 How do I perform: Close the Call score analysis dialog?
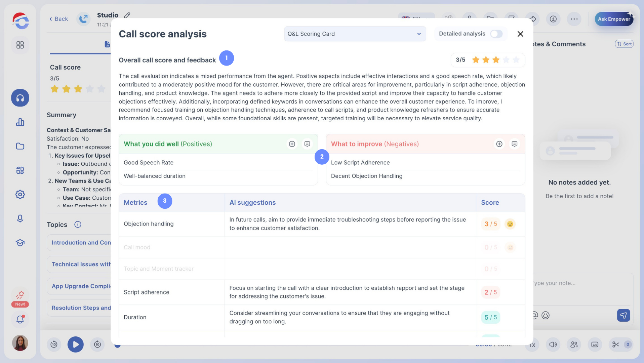(520, 34)
